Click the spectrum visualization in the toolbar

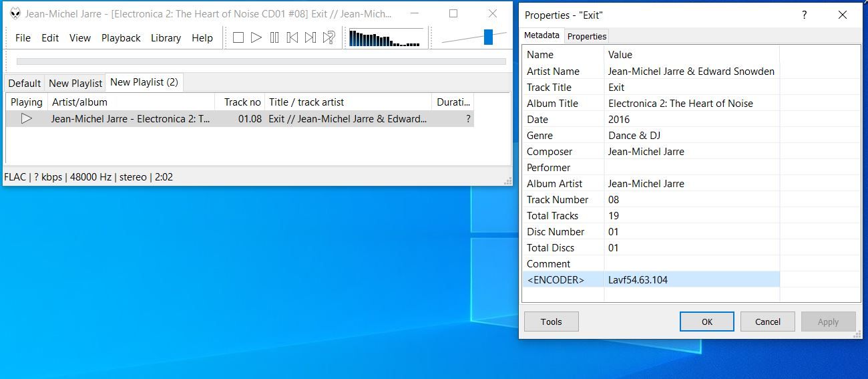click(x=386, y=38)
